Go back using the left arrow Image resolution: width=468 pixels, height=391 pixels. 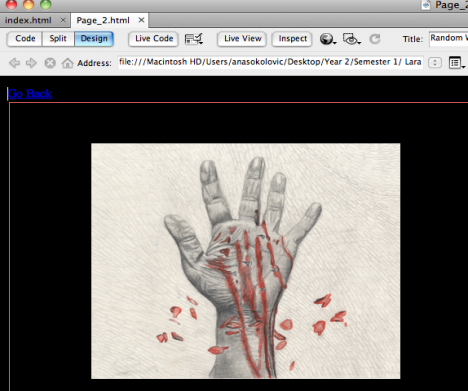[14, 63]
